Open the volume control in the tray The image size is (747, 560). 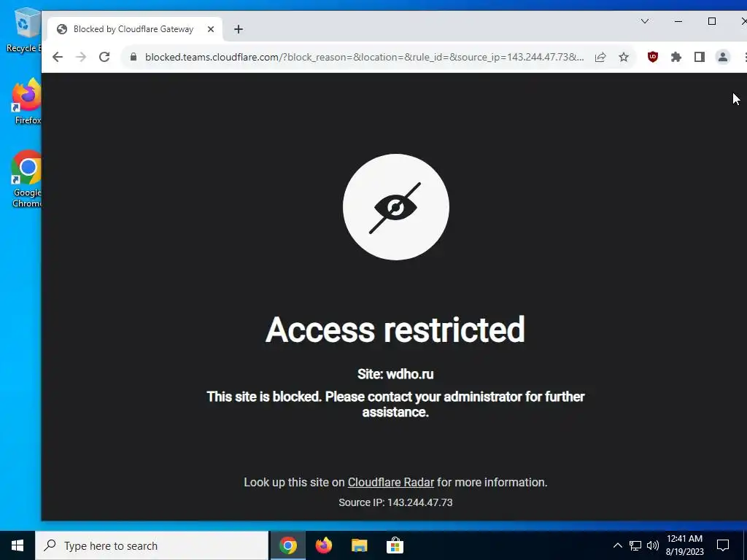[x=653, y=545]
